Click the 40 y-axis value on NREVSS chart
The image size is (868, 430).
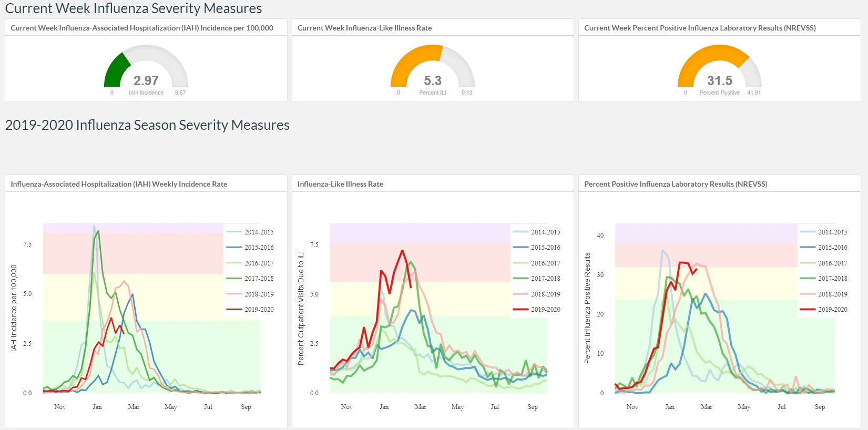tap(600, 236)
